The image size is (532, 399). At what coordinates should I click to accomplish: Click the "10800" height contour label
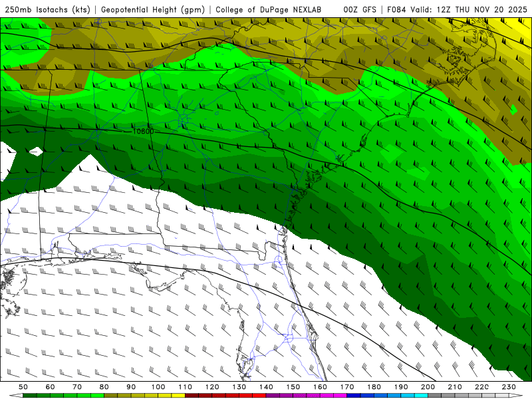tap(143, 131)
